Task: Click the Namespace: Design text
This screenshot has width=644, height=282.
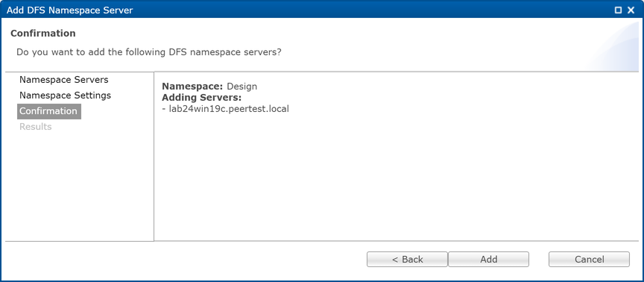Action: point(209,87)
